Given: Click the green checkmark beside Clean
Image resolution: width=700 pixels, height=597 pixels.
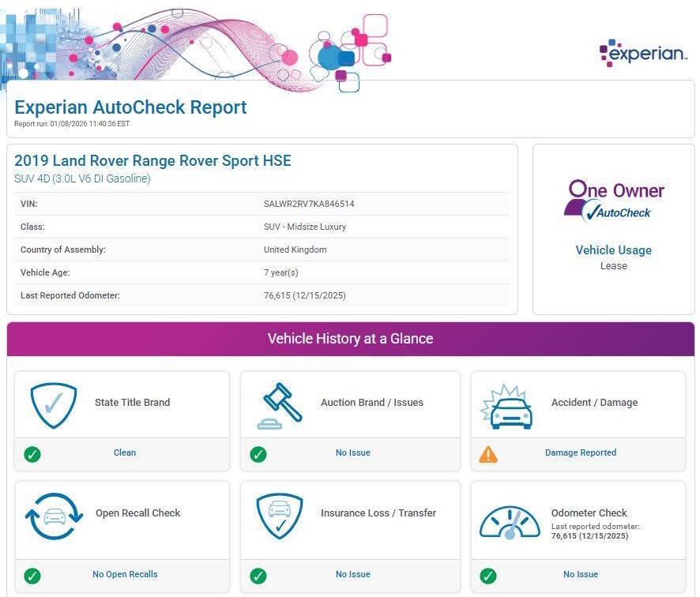Looking at the screenshot, I should tap(32, 454).
